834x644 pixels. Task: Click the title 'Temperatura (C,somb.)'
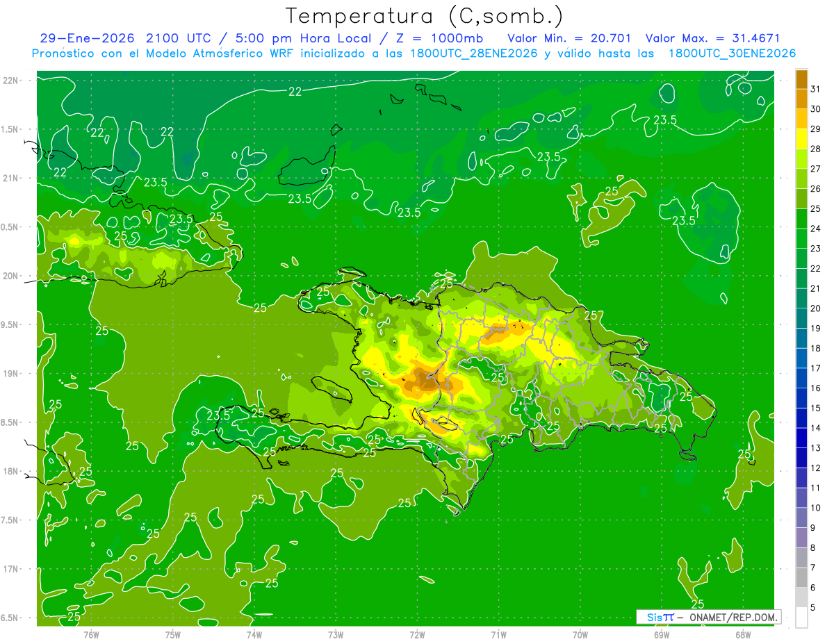424,16
